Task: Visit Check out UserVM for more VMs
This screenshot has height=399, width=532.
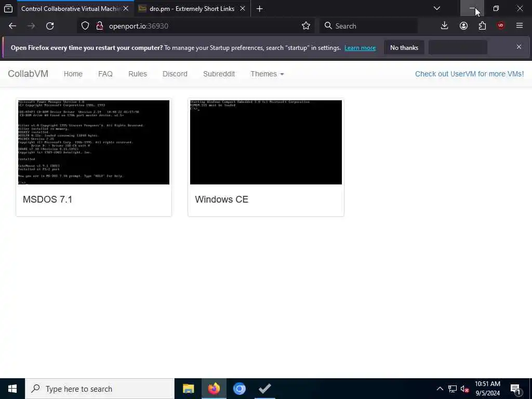Action: pyautogui.click(x=469, y=74)
